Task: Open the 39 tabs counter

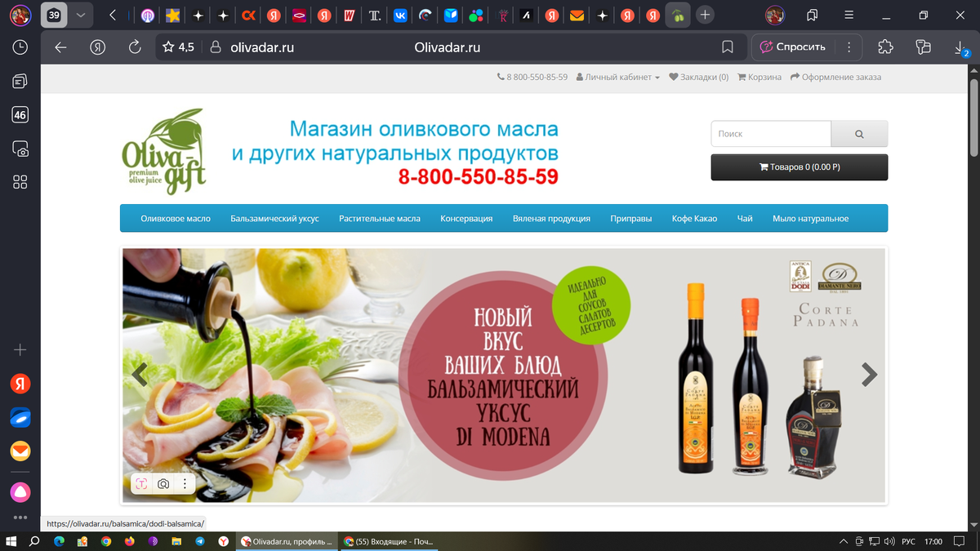Action: pos(54,15)
